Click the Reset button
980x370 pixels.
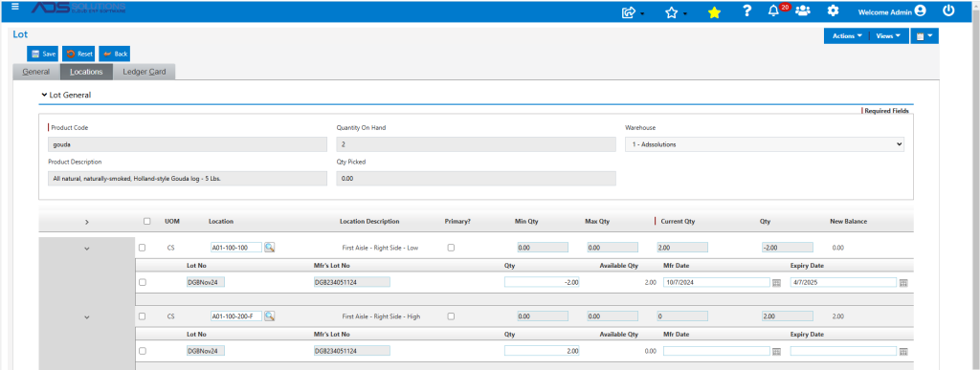(x=79, y=54)
